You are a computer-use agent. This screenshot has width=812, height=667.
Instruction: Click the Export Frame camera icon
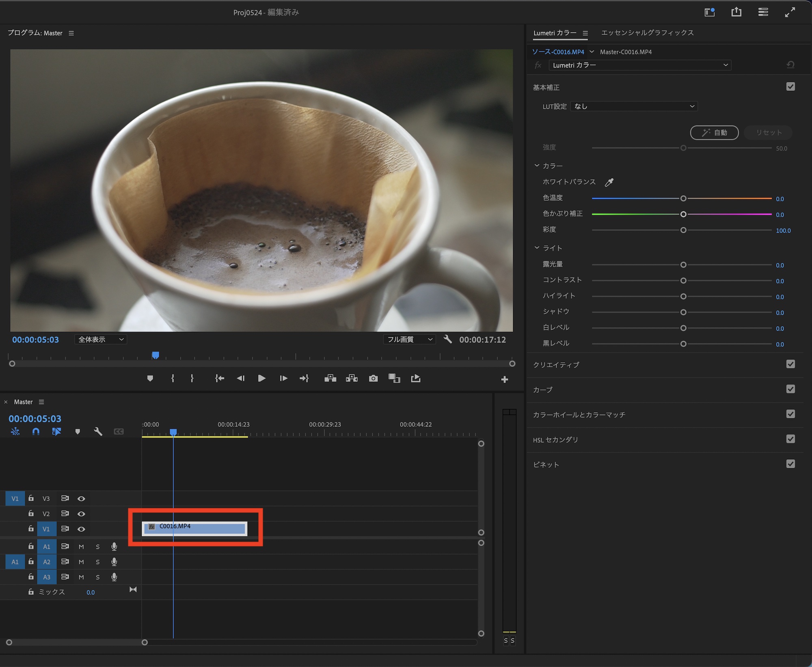373,379
